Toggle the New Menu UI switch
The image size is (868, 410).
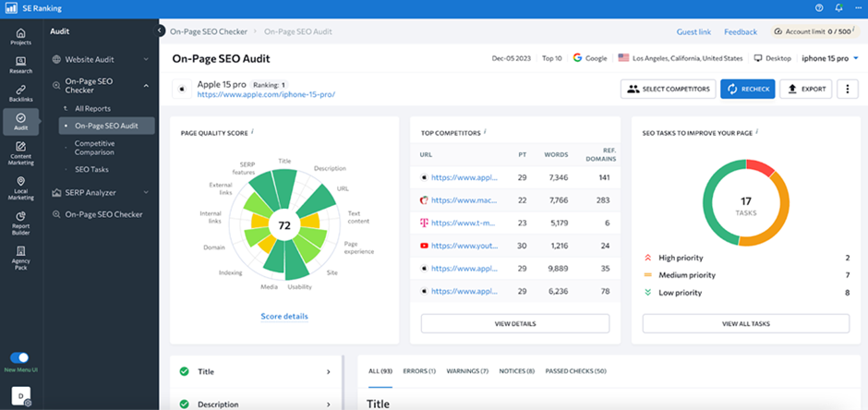tap(19, 357)
